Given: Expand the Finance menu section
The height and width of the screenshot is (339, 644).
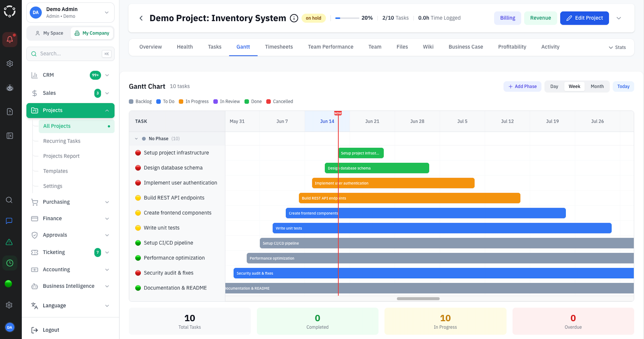Looking at the screenshot, I should [x=107, y=218].
